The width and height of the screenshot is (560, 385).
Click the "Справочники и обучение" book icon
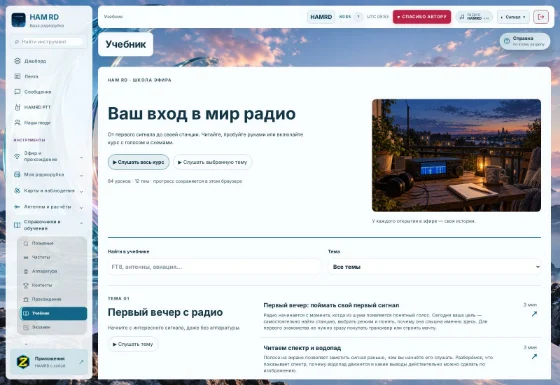pos(17,225)
